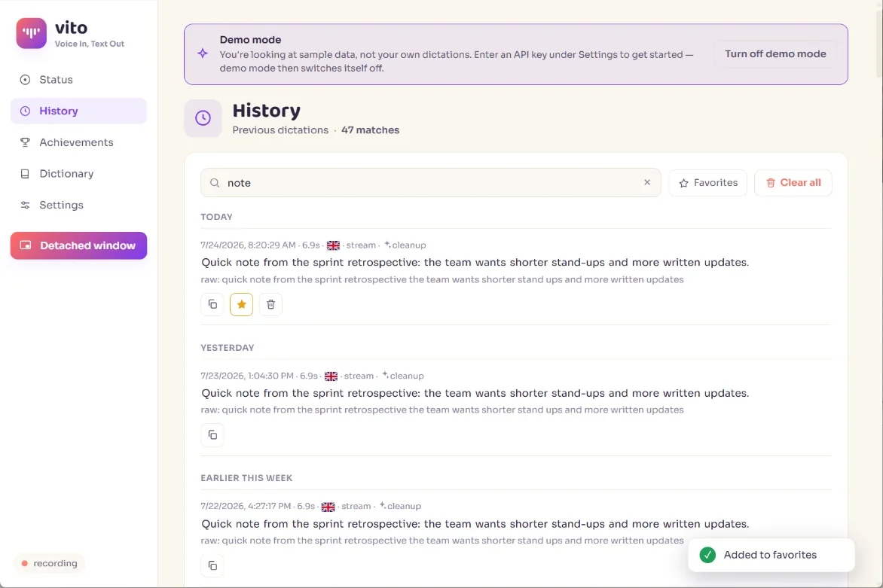Click the TODAY group heading
The width and height of the screenshot is (883, 588).
point(216,217)
